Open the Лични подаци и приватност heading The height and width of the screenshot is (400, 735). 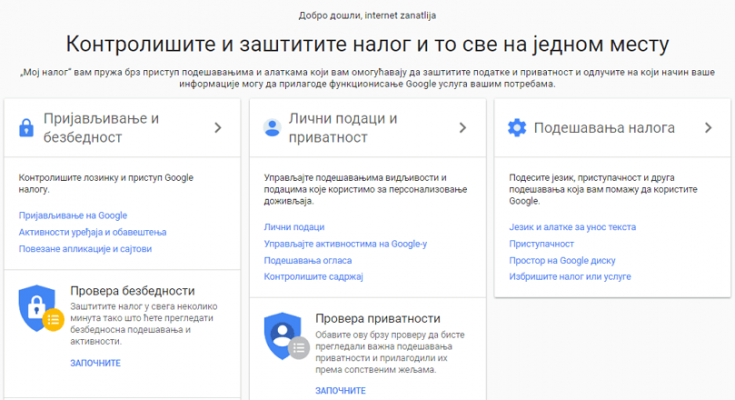(343, 128)
